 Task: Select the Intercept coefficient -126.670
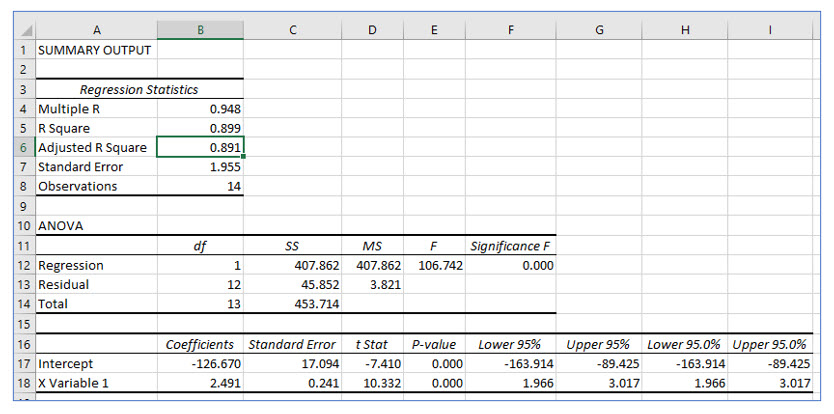(x=201, y=364)
